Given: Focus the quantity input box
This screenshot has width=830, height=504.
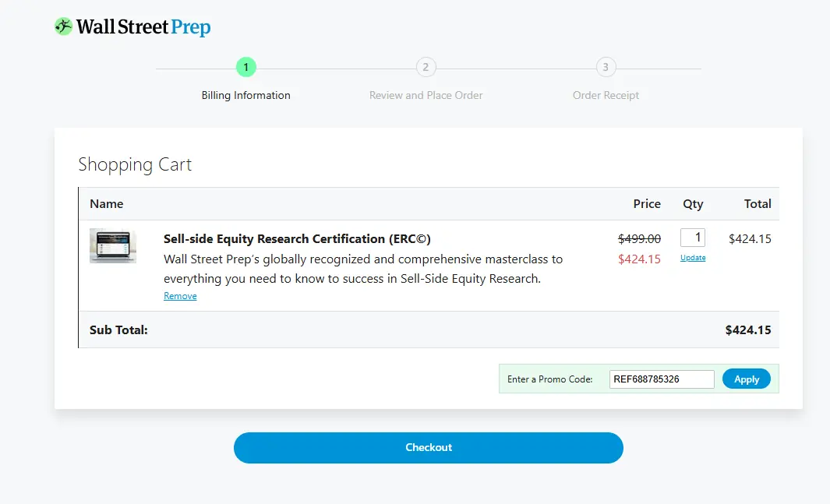Looking at the screenshot, I should pyautogui.click(x=692, y=238).
